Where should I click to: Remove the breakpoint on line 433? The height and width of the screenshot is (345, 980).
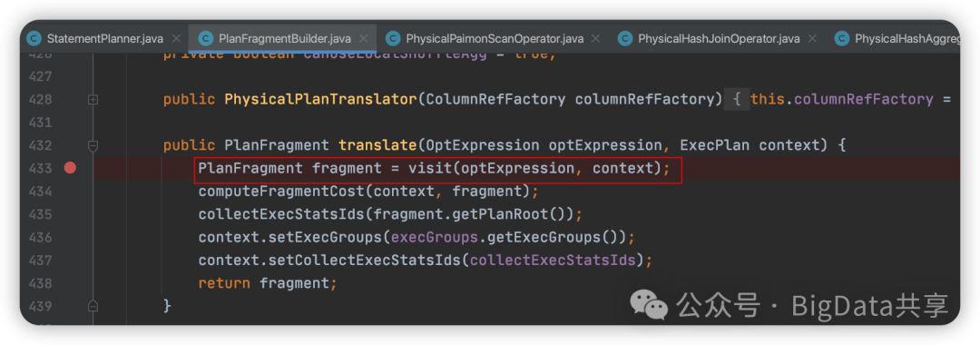(x=70, y=167)
